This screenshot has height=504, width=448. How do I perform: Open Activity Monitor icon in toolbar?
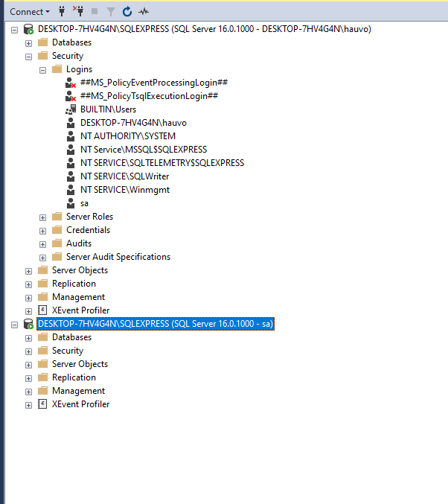144,11
